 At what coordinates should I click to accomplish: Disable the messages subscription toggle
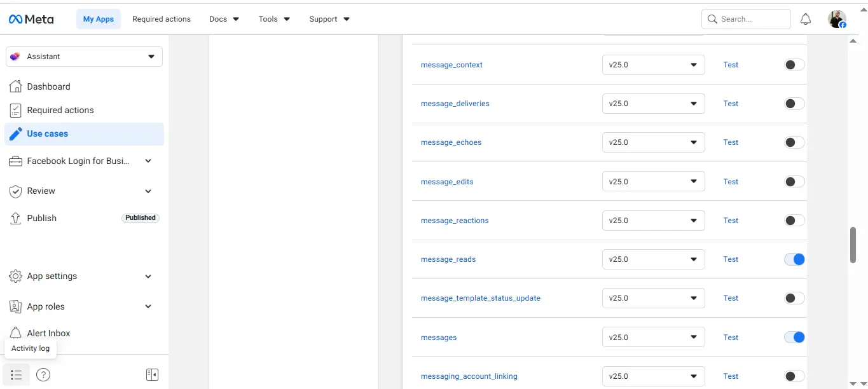tap(794, 337)
